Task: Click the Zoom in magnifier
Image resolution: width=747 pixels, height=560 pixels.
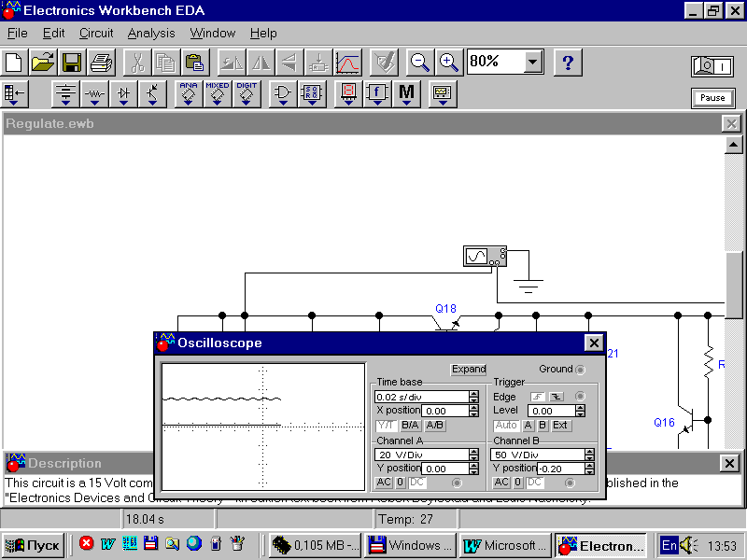Action: point(449,63)
